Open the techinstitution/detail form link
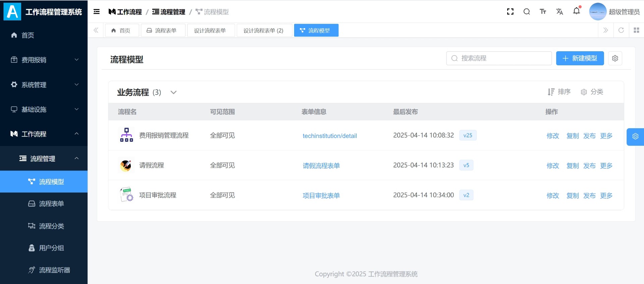 coord(329,136)
